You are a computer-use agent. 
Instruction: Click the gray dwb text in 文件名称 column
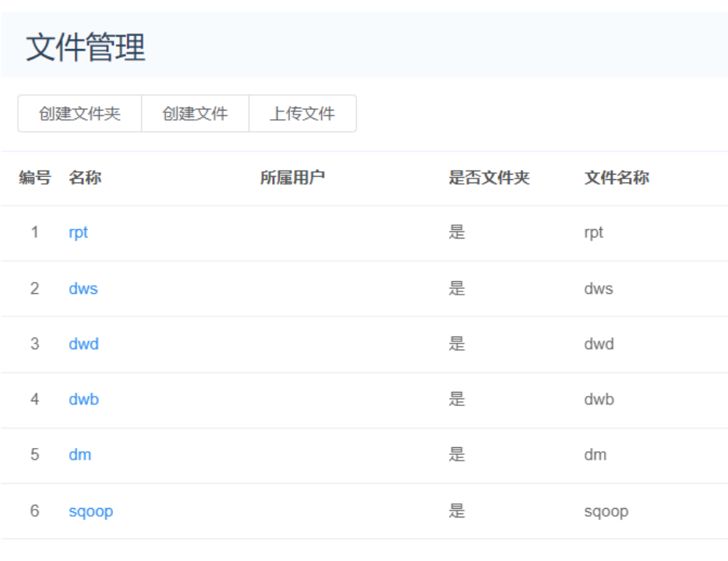click(599, 399)
